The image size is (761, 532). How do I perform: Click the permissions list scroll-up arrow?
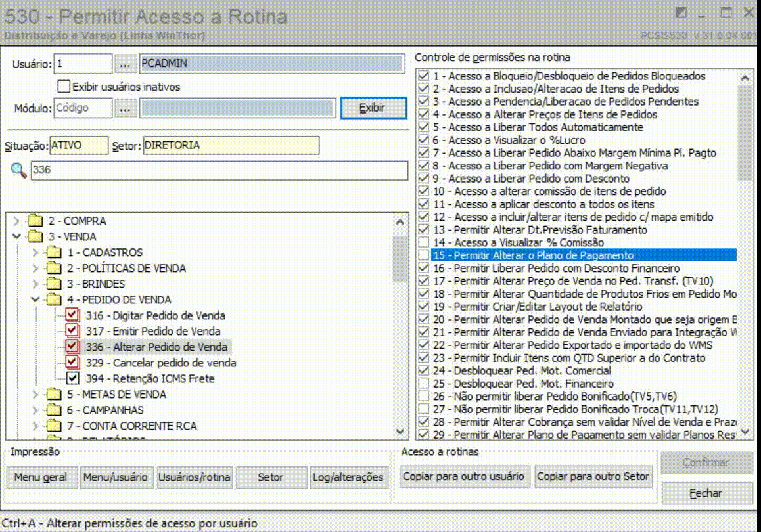point(745,78)
